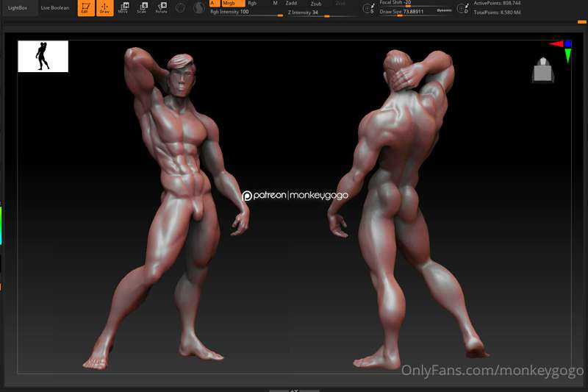Toggle the Rgb channel button
The image size is (588, 392).
pyautogui.click(x=252, y=3)
